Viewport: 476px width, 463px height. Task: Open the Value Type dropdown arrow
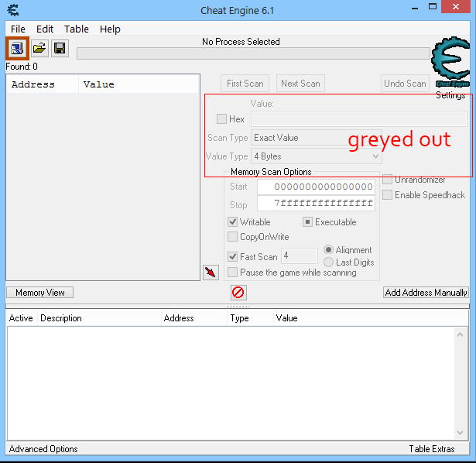point(375,156)
